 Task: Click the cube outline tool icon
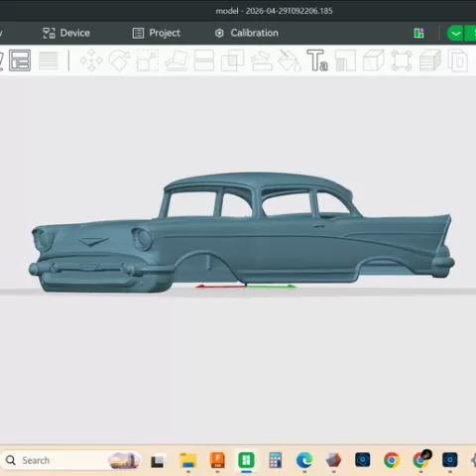[374, 60]
